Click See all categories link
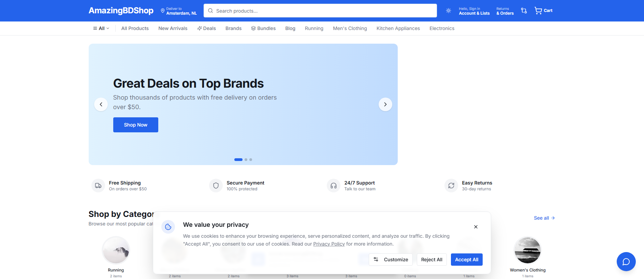This screenshot has height=279, width=644. pyautogui.click(x=544, y=218)
